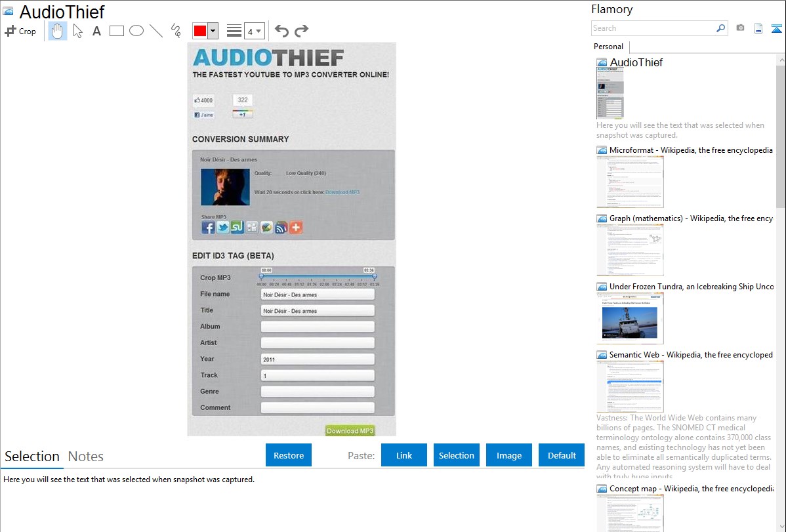786x532 pixels.
Task: Open the line width 4 dropdown
Action: 254,31
